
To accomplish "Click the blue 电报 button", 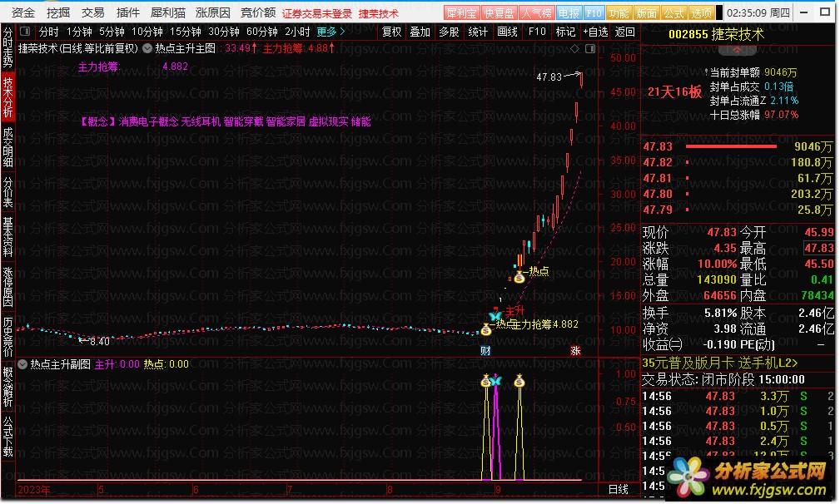I will click(x=569, y=12).
